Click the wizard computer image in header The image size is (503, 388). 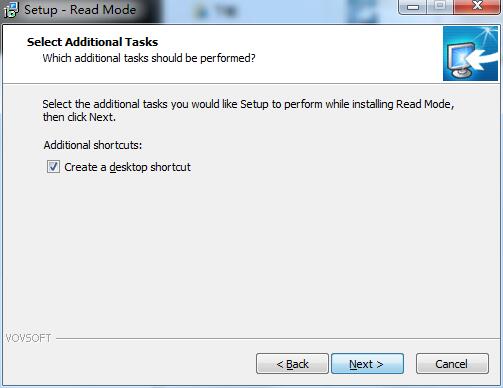click(x=470, y=54)
